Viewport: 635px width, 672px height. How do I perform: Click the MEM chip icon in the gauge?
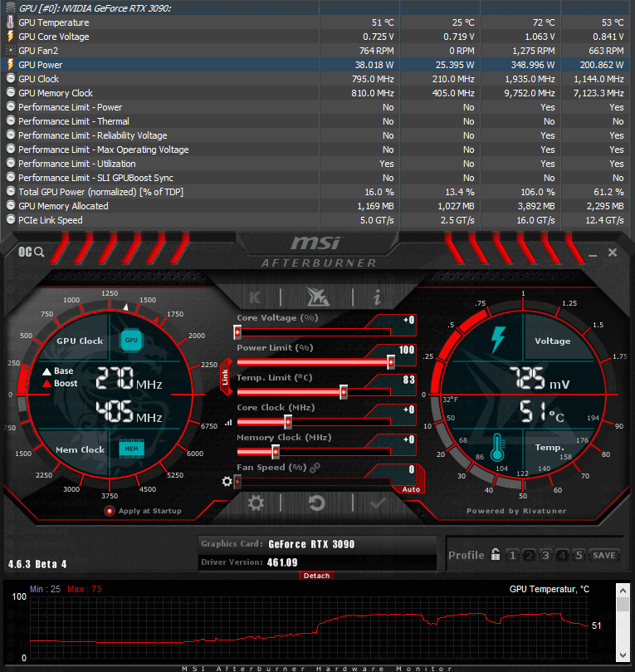click(131, 449)
